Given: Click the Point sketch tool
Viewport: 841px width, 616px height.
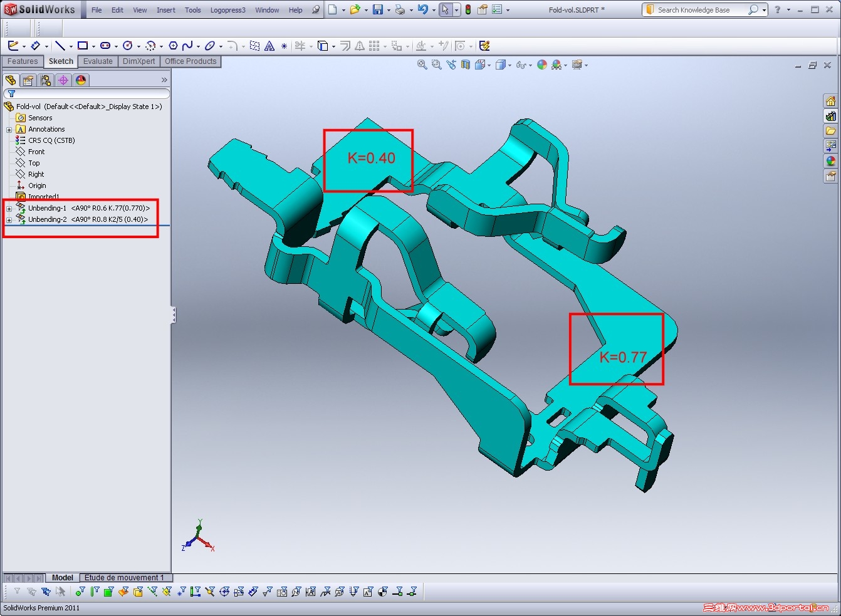Looking at the screenshot, I should 284,46.
